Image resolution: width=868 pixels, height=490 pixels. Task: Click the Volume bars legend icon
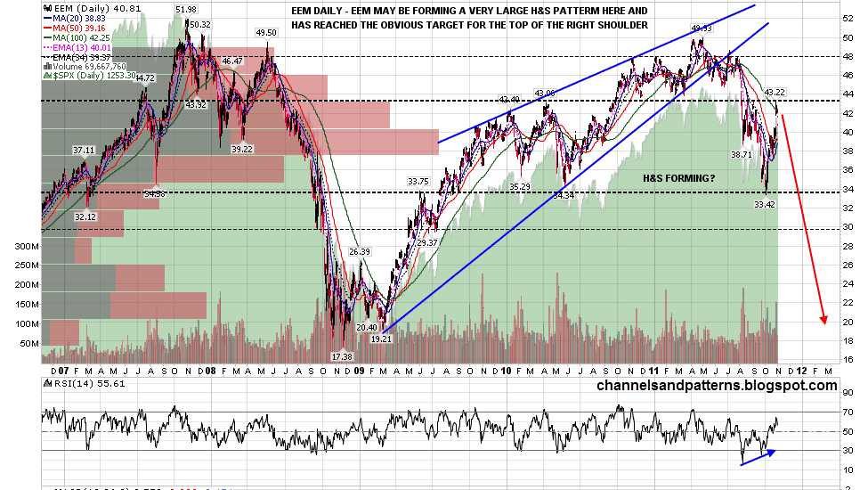click(x=47, y=66)
